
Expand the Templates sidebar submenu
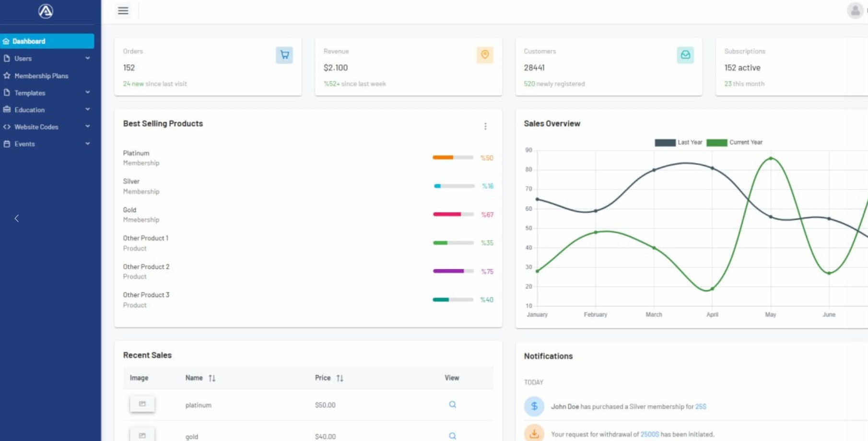(x=47, y=93)
